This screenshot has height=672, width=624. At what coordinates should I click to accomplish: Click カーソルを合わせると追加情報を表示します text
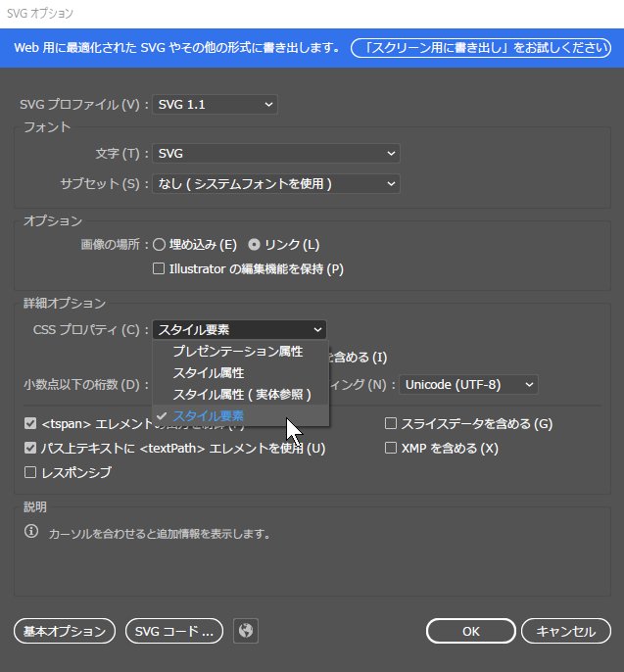coord(160,534)
